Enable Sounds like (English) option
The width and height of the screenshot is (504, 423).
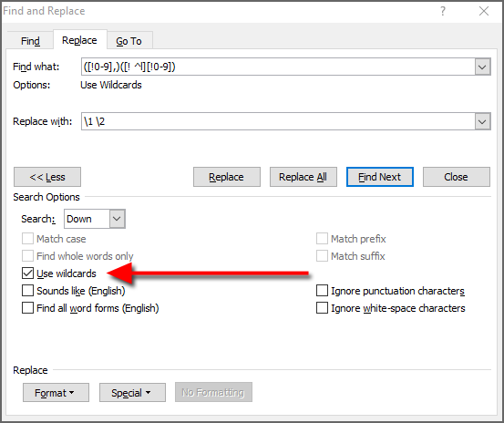click(x=27, y=291)
